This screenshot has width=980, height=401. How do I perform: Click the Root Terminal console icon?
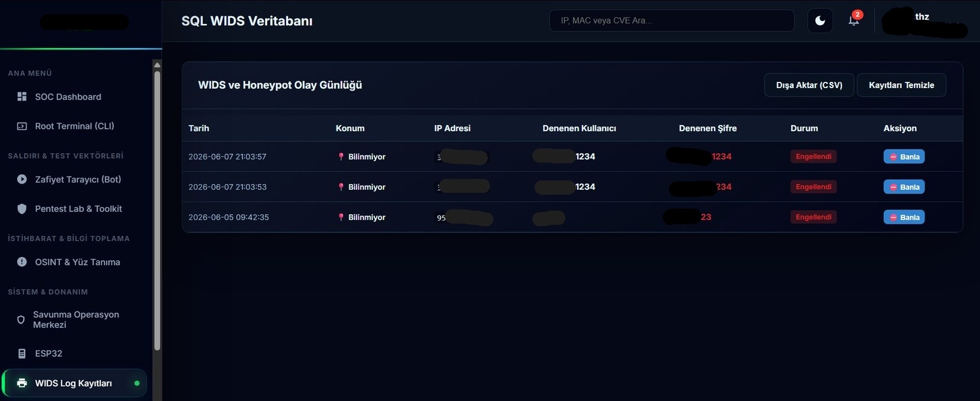pyautogui.click(x=22, y=126)
